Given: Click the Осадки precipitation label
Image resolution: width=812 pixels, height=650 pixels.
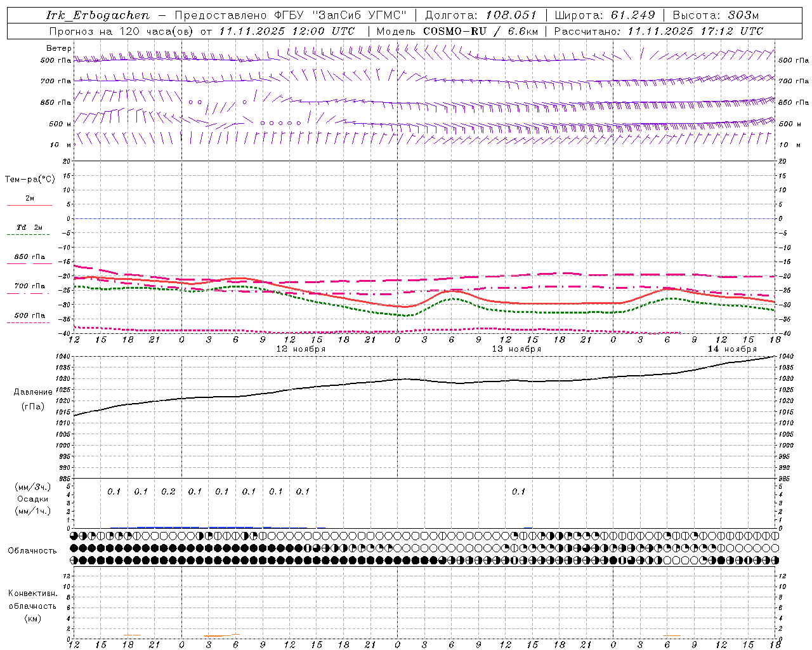Looking at the screenshot, I should tap(32, 499).
